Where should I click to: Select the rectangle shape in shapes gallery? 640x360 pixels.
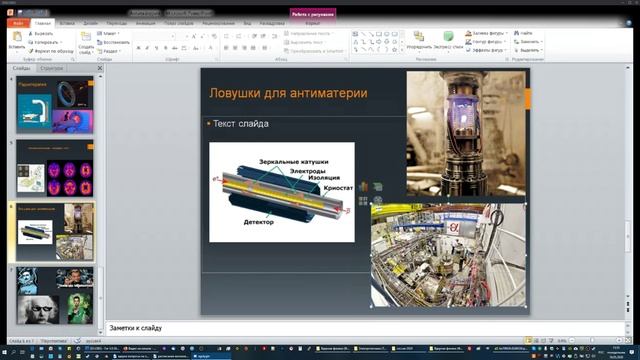coord(379,34)
